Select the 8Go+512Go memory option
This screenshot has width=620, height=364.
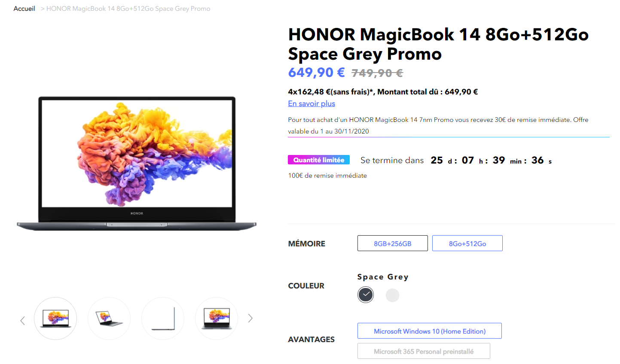click(467, 243)
